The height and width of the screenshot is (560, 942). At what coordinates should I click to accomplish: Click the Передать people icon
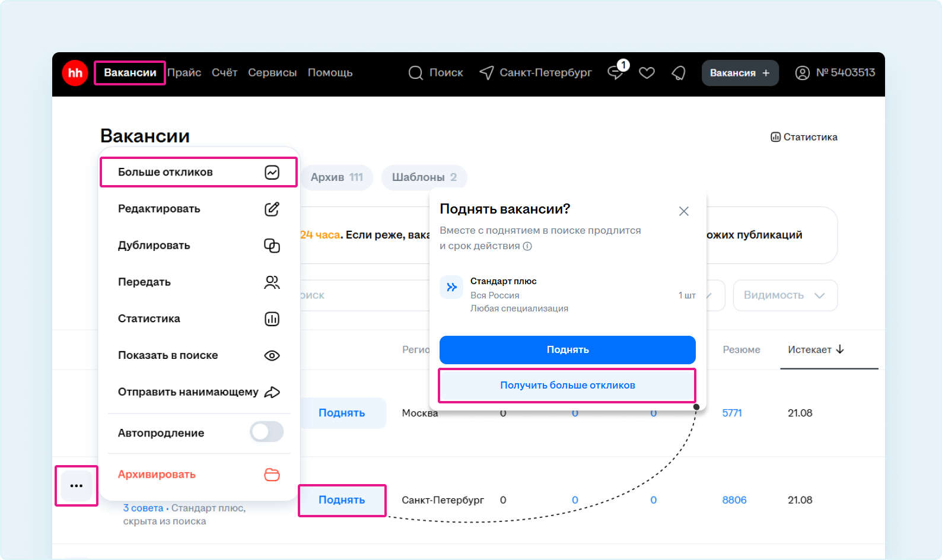[272, 282]
